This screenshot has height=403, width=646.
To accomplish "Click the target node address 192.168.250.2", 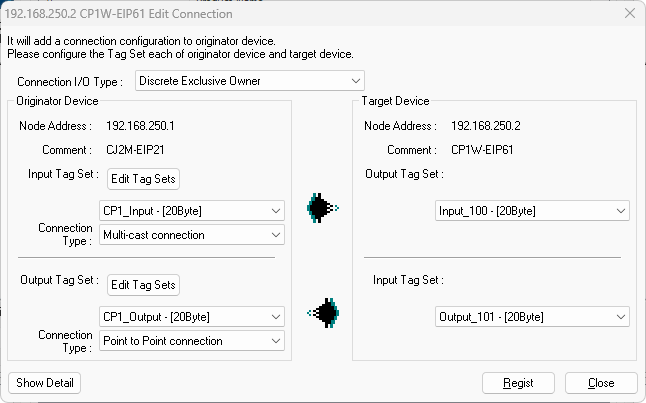I will tap(486, 126).
